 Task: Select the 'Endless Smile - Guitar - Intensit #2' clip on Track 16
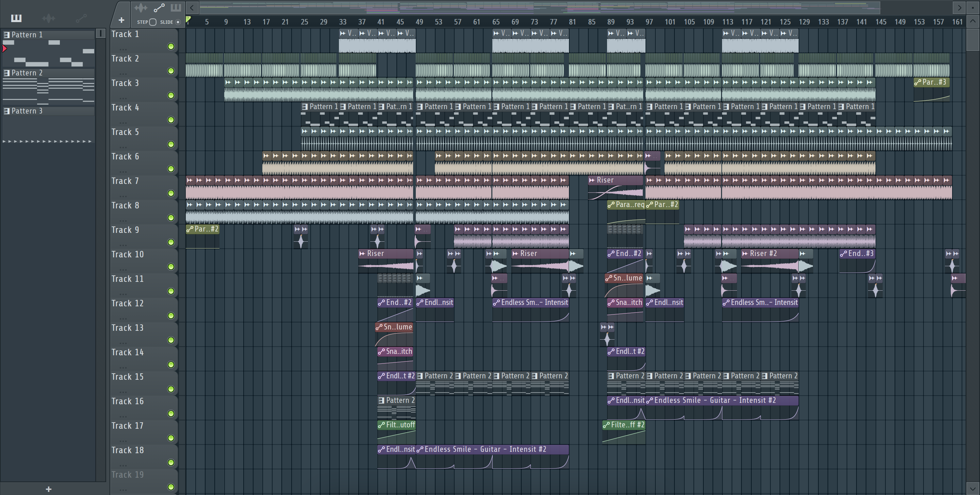[x=722, y=408]
